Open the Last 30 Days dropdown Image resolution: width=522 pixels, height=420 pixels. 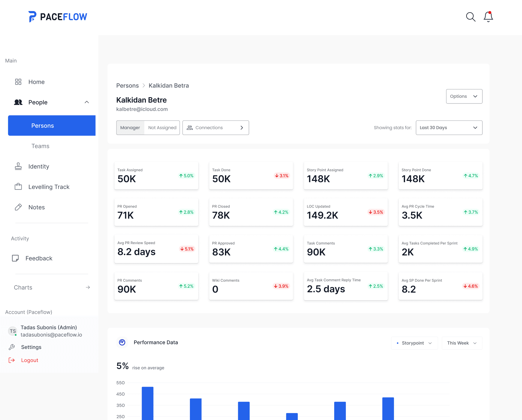pyautogui.click(x=449, y=128)
